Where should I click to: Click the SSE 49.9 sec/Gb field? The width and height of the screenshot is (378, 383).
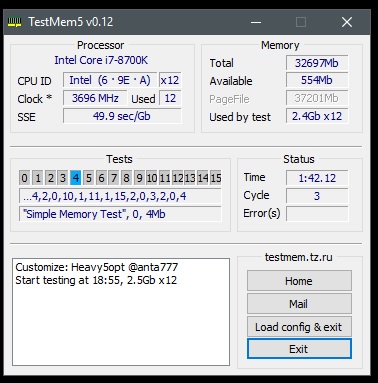tap(122, 116)
